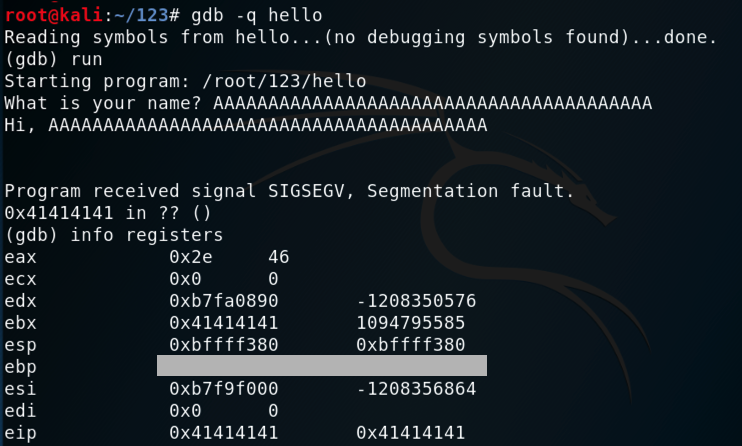Click the edi register name
Viewport: 742px width, 446px height.
[x=20, y=411]
